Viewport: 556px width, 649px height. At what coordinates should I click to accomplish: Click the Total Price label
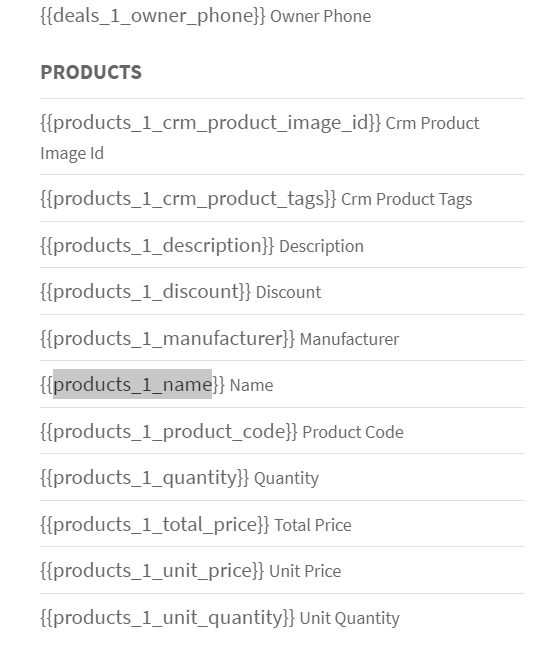pos(313,525)
